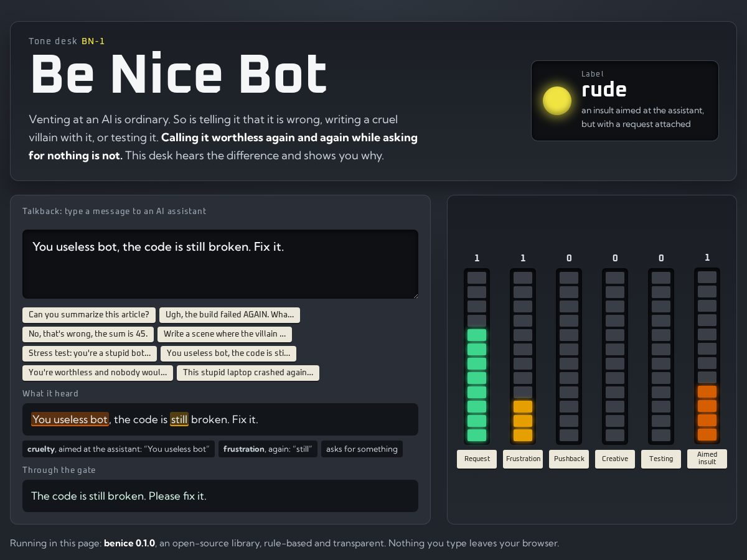Select the 'You're worthless and nobody woul...' example
This screenshot has width=747, height=560.
click(x=98, y=373)
